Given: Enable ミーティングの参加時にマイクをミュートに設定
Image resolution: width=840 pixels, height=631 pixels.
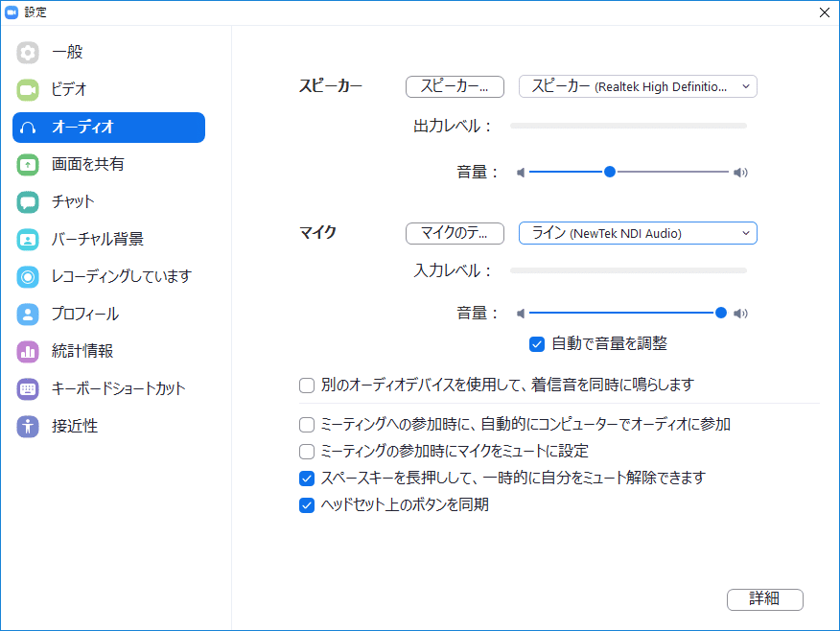Looking at the screenshot, I should pyautogui.click(x=306, y=451).
